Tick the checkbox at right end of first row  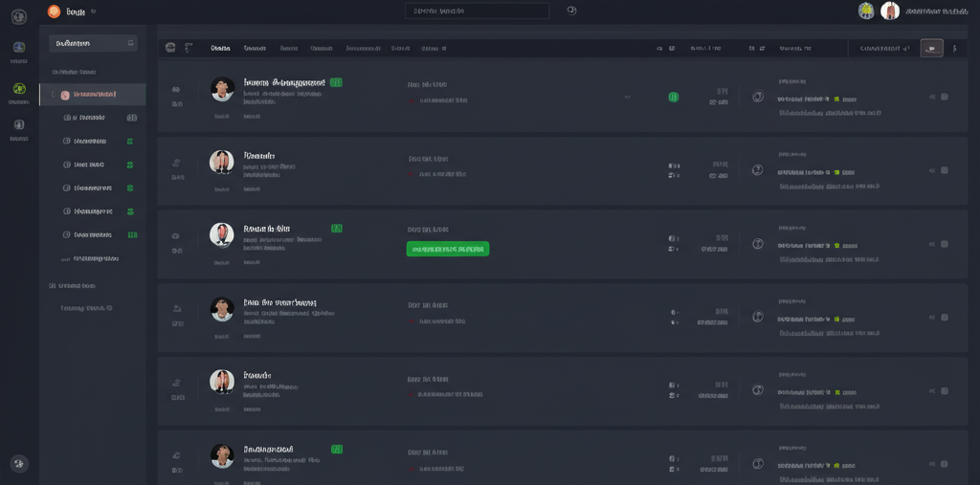coord(944,97)
